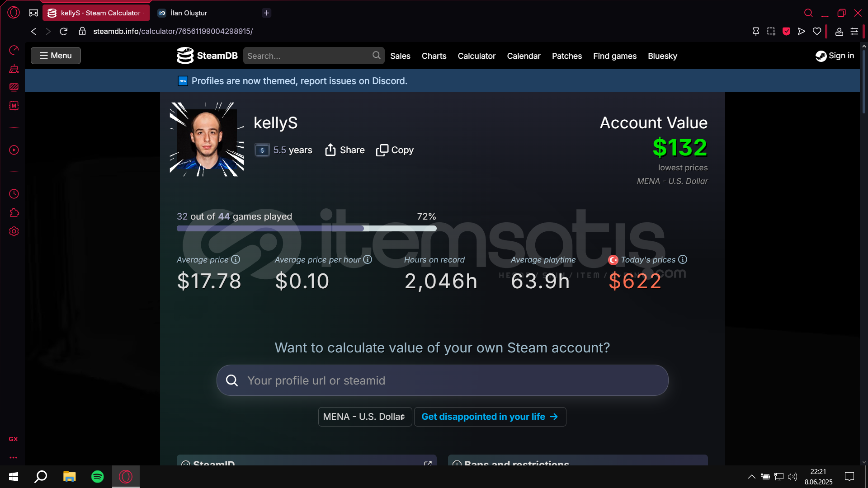Open the Opera account profile icon
Screen dimensions: 868x488
click(x=839, y=31)
